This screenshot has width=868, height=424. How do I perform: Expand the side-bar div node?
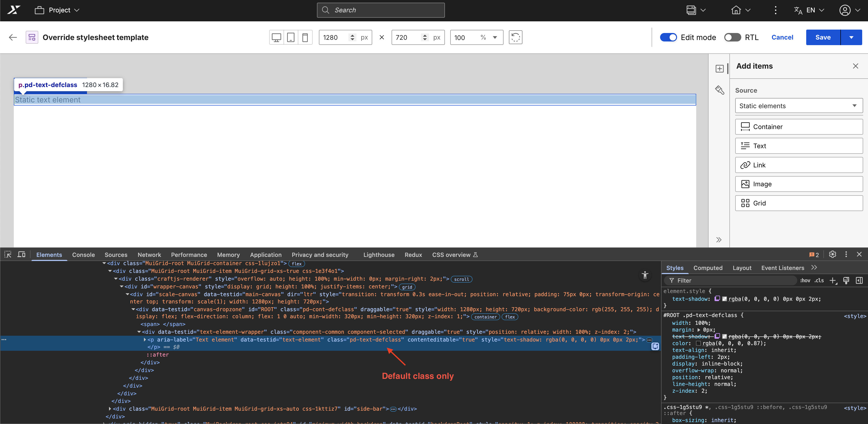coord(110,408)
